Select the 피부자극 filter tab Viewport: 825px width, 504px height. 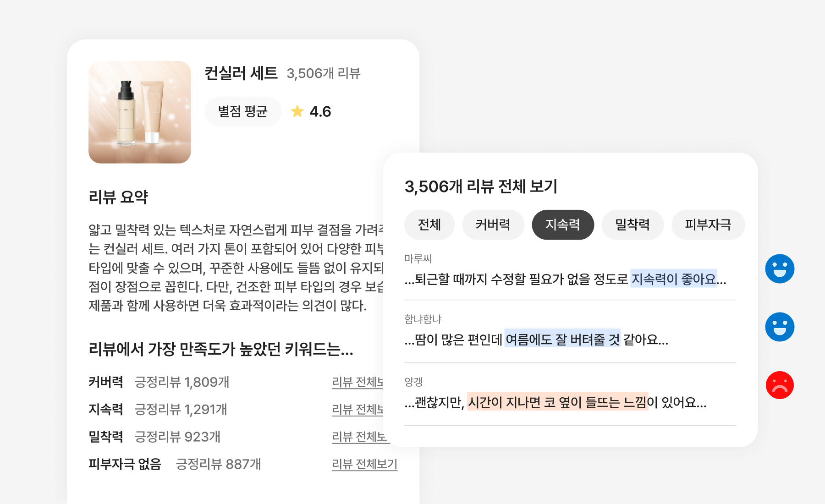708,225
